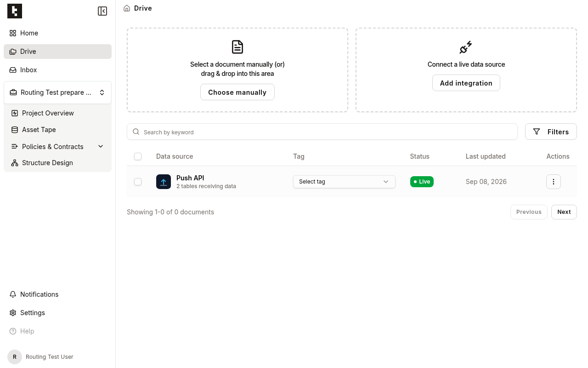The image size is (588, 368).
Task: Click the magnifier icon in the search bar
Action: tap(136, 132)
